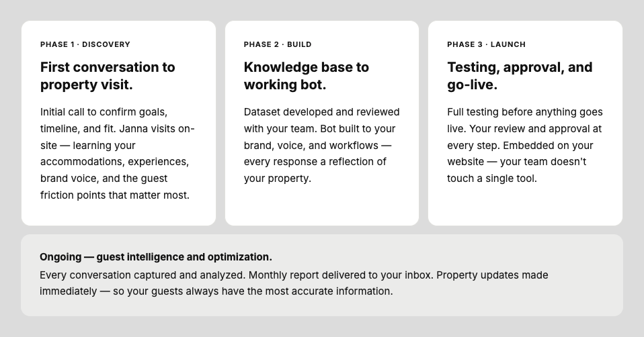Click the Ongoing guest intelligence and optimization title
The width and height of the screenshot is (644, 337).
coord(156,257)
